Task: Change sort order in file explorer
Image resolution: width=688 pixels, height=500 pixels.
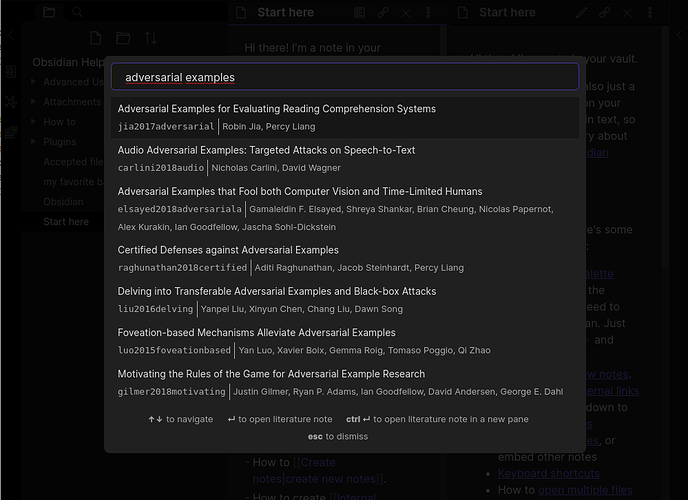Action: point(151,38)
